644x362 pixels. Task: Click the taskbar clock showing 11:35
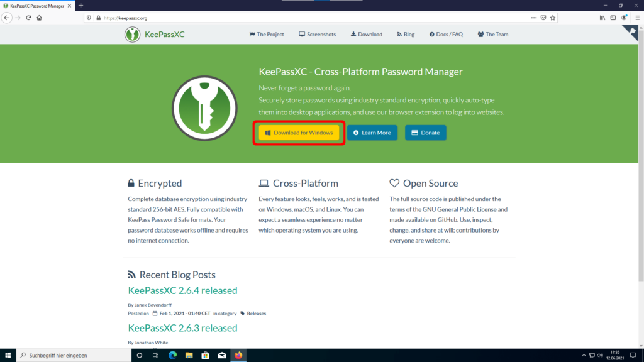point(615,356)
